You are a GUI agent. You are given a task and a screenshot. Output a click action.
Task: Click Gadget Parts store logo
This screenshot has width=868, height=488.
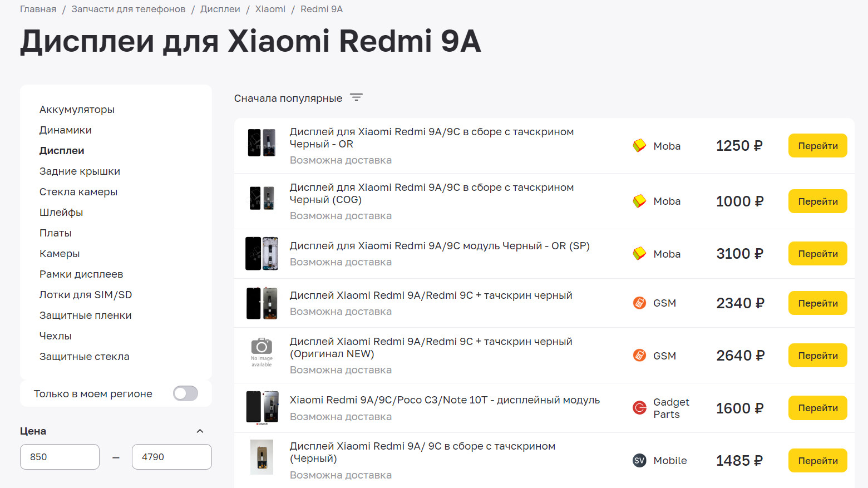(x=639, y=408)
